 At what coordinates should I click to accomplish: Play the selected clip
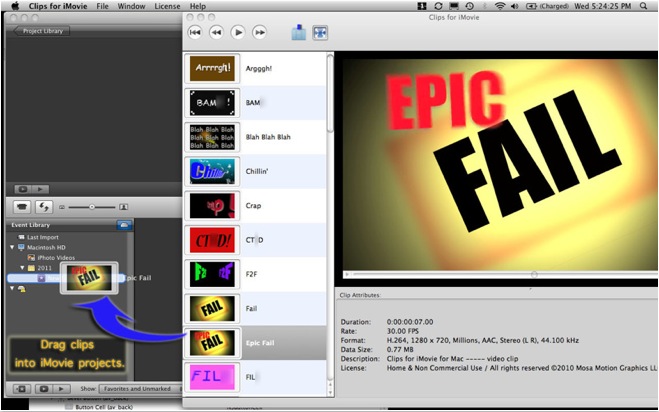[238, 32]
